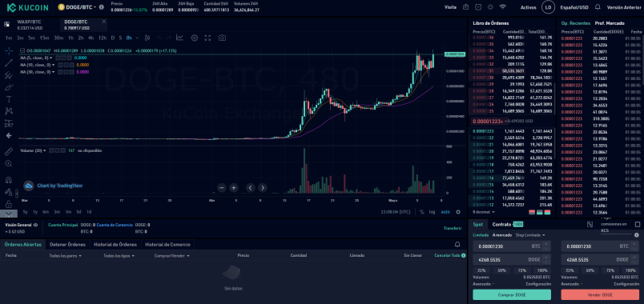Click the Vender DOGE button
The width and height of the screenshot is (644, 304).
tap(600, 294)
